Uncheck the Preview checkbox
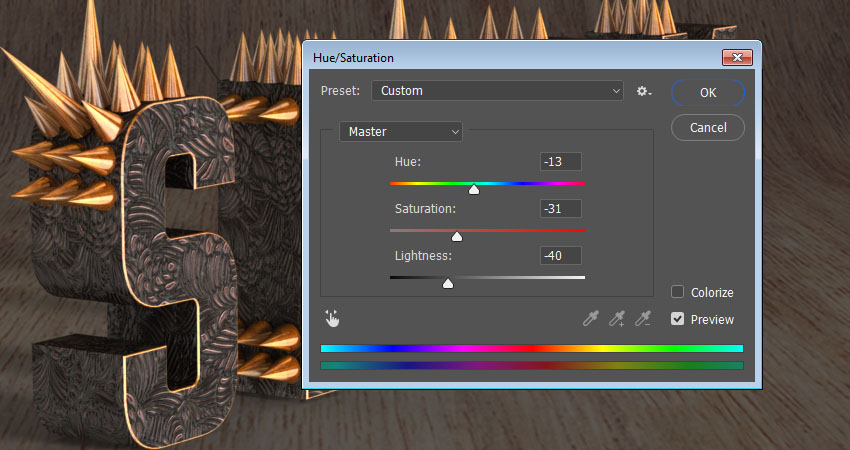The image size is (850, 450). (x=678, y=319)
